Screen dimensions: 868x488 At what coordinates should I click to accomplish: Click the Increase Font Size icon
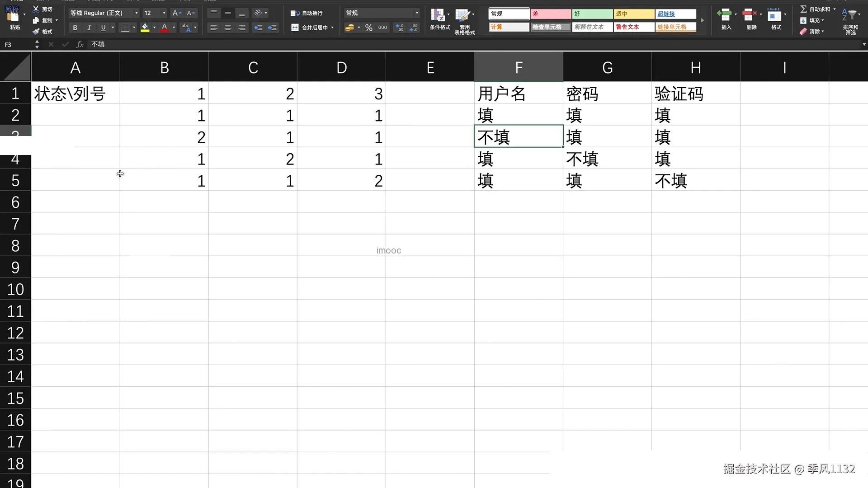pos(177,13)
